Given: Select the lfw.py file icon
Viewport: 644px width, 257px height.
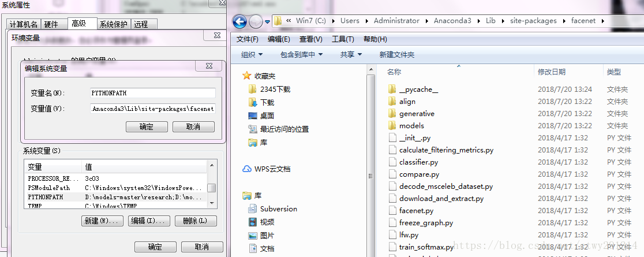Looking at the screenshot, I should click(x=392, y=235).
